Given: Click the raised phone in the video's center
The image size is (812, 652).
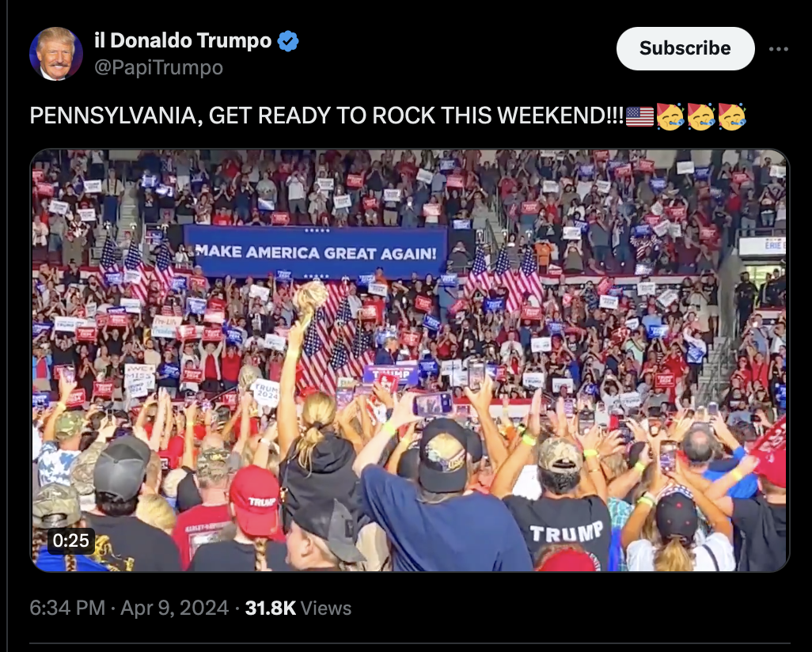Looking at the screenshot, I should tap(432, 404).
